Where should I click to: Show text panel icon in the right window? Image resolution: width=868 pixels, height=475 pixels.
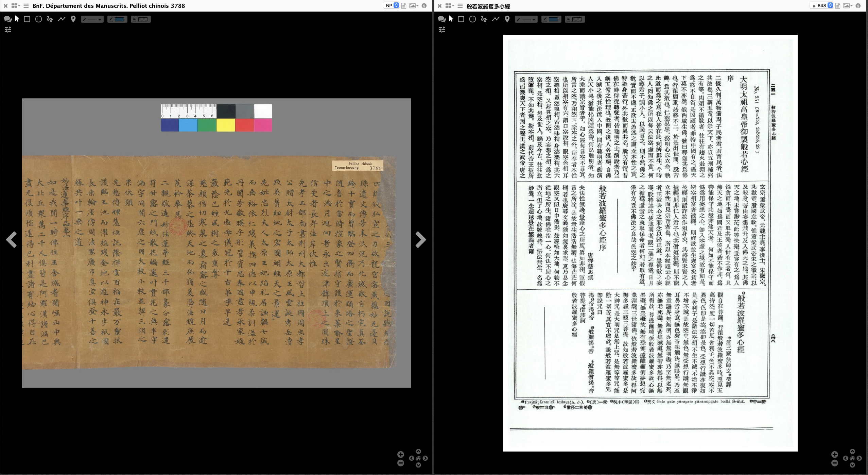tap(838, 6)
